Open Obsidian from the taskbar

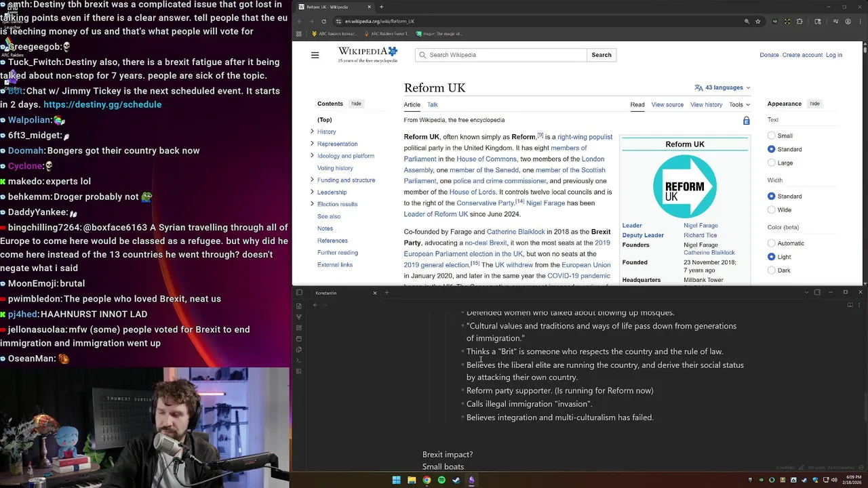[x=471, y=480]
